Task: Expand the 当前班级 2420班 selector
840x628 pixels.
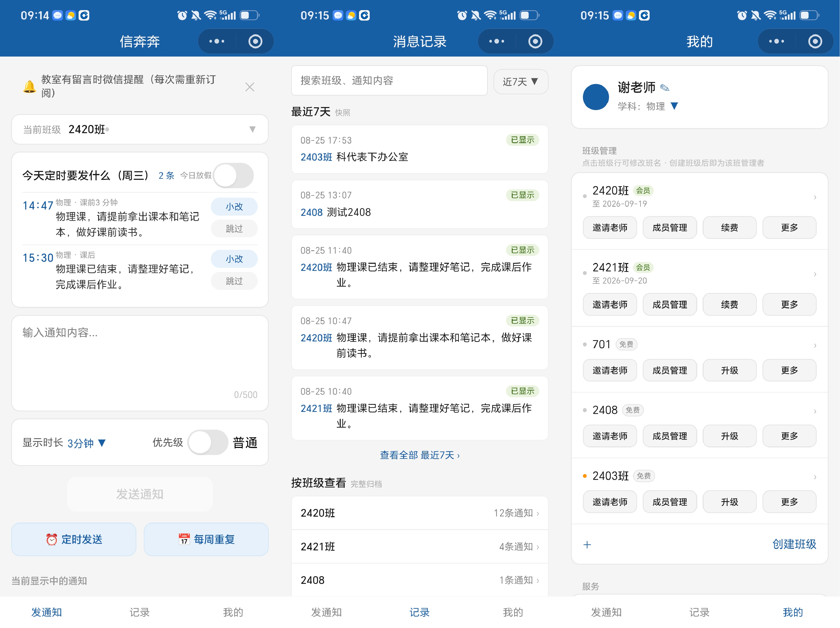Action: click(x=140, y=129)
